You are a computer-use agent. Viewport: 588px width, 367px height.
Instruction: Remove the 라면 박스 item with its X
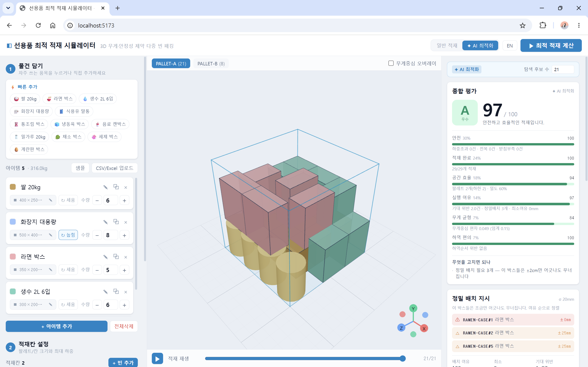126,257
